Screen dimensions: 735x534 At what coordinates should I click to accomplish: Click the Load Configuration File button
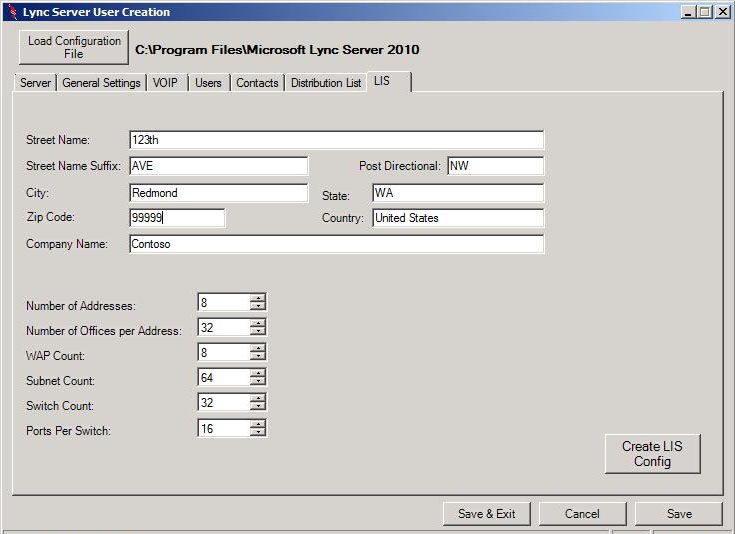[x=74, y=47]
